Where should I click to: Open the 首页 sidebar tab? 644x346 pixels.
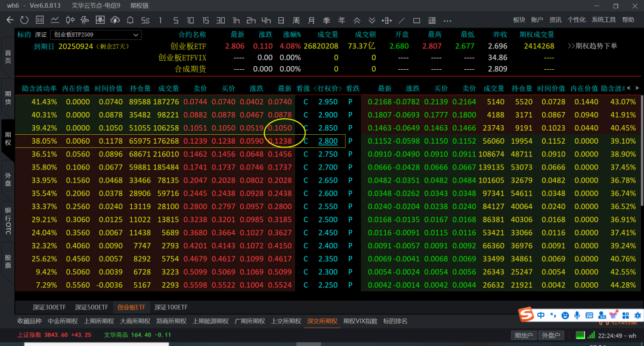8,57
